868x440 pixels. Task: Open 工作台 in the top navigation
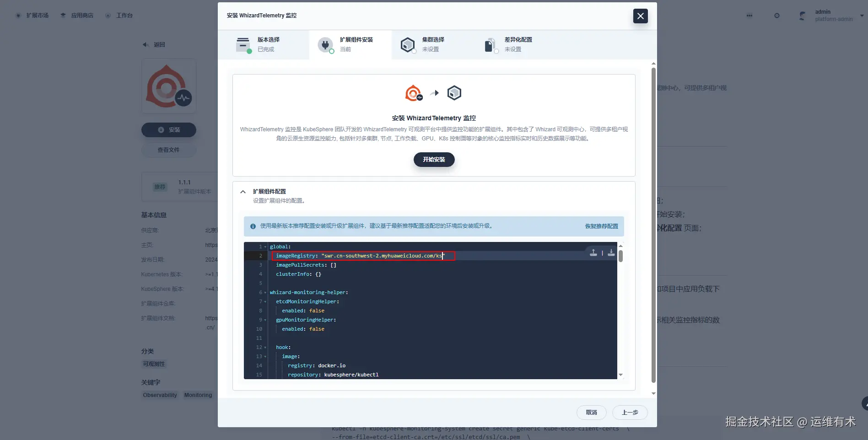click(119, 16)
